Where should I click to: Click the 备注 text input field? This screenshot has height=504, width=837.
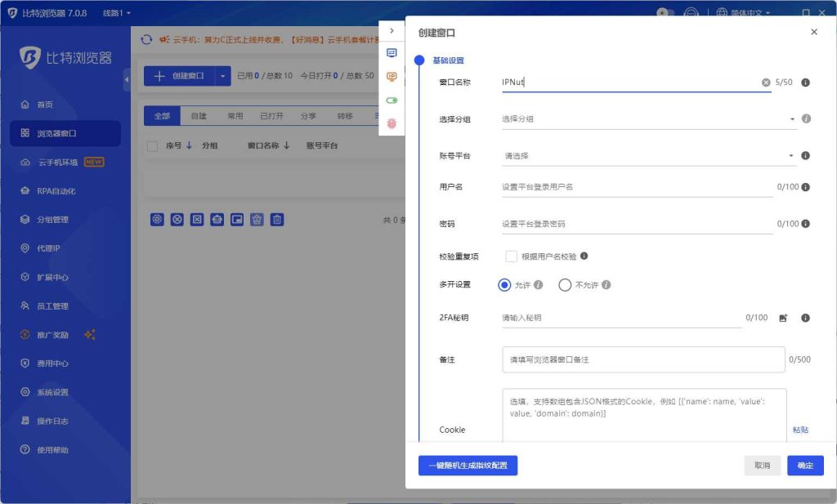coord(643,359)
